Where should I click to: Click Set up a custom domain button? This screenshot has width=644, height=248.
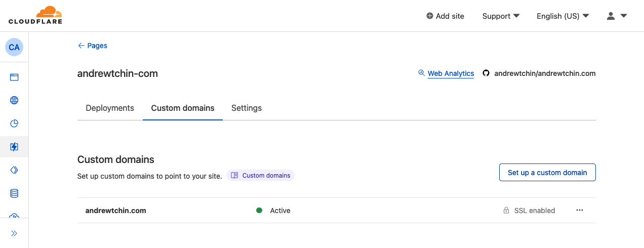pos(547,172)
